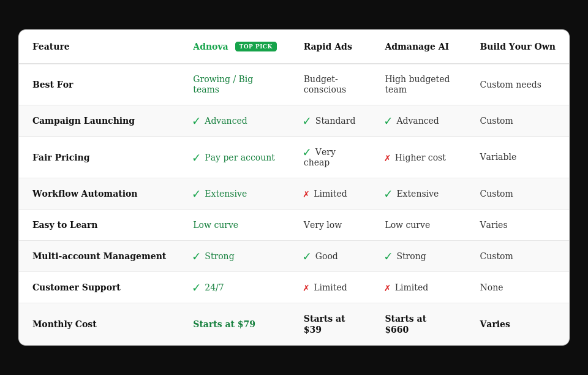This screenshot has width=588, height=375.
Task: Click Admanage AI's Multi-account Strong check mark
Action: [388, 256]
